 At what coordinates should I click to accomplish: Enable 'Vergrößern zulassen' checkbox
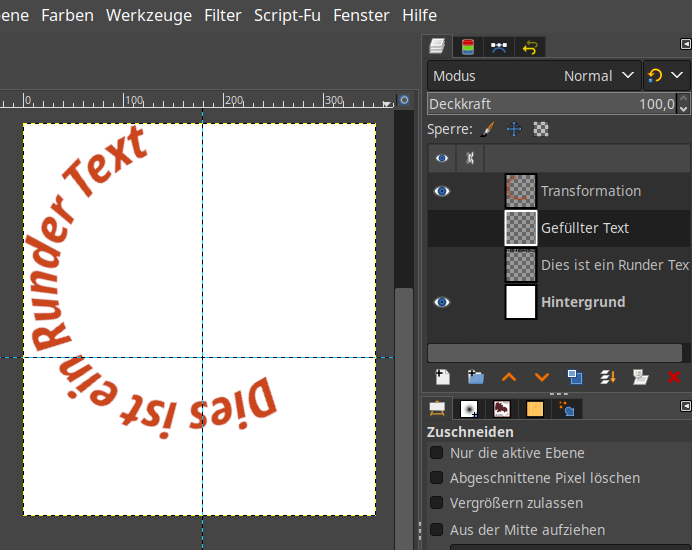pos(437,503)
